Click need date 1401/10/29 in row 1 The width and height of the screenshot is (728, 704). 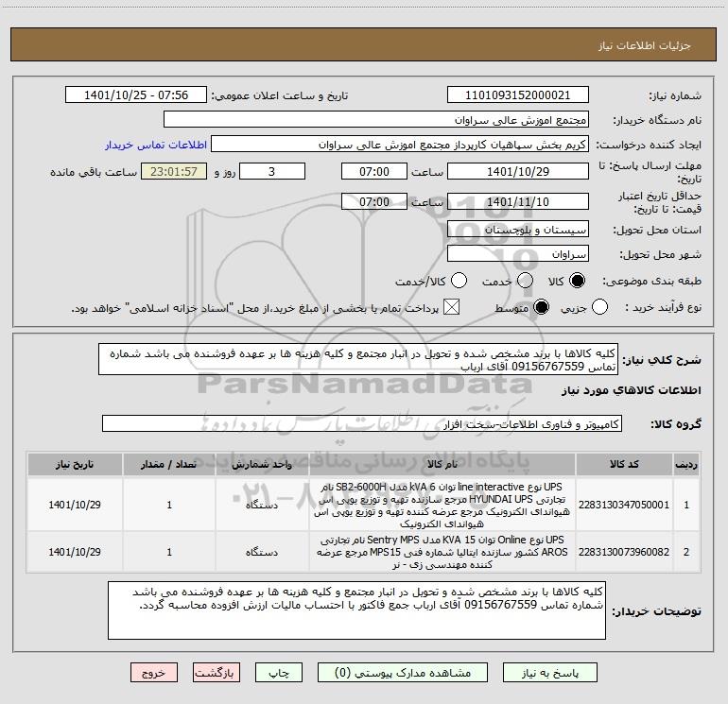pyautogui.click(x=75, y=505)
